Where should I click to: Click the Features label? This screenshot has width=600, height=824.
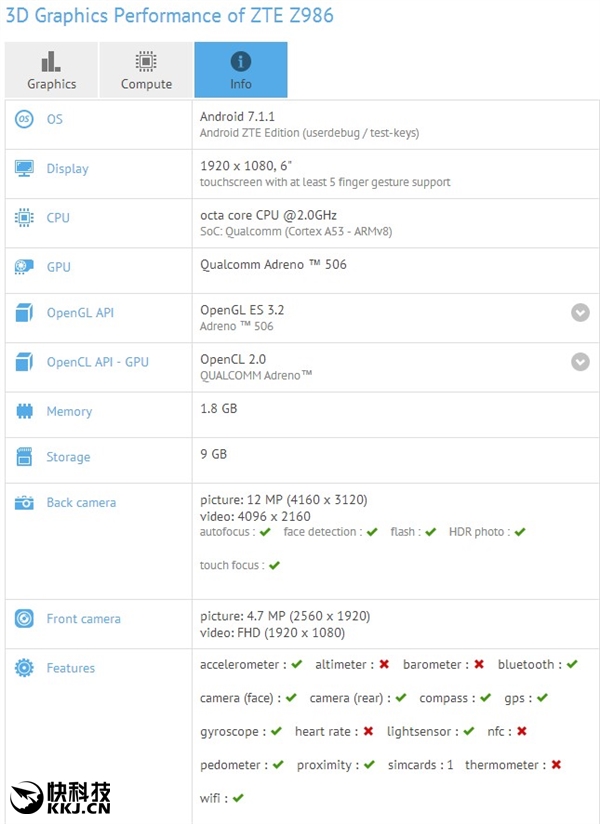[71, 668]
